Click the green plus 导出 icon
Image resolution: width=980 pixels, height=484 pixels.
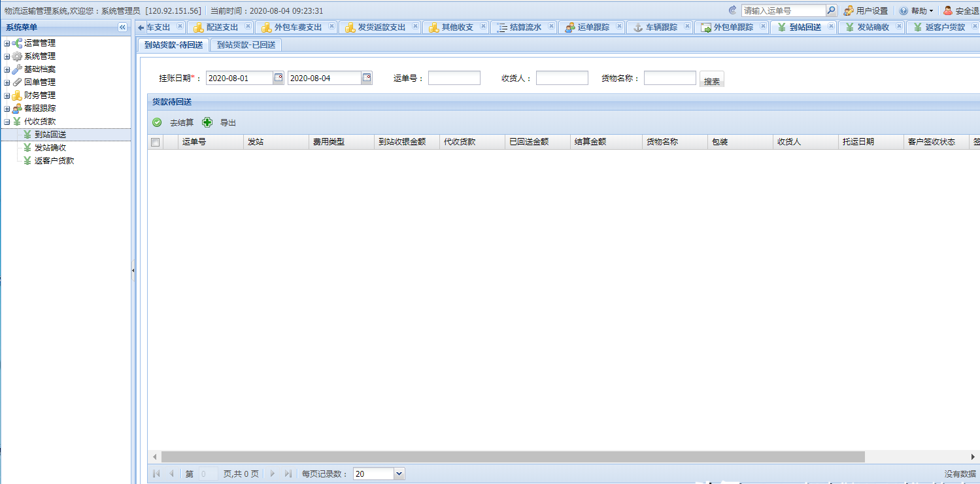point(207,122)
